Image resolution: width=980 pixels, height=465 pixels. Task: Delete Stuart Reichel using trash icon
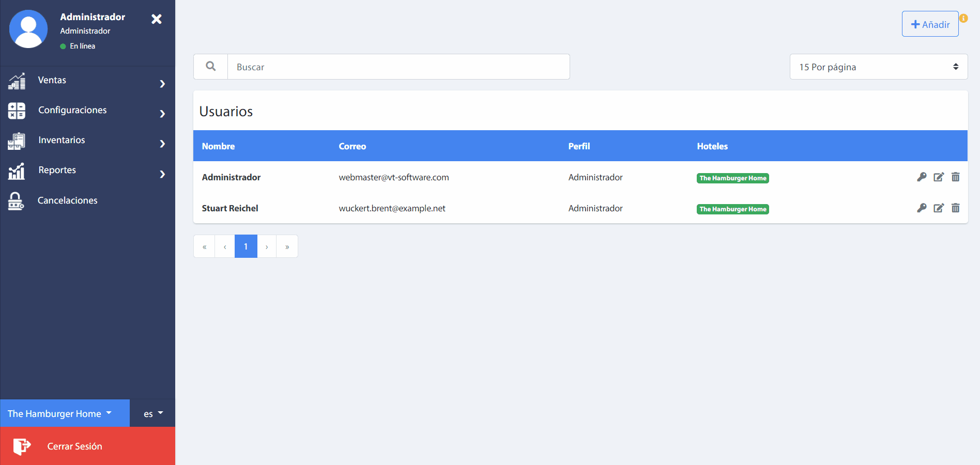[x=956, y=208]
